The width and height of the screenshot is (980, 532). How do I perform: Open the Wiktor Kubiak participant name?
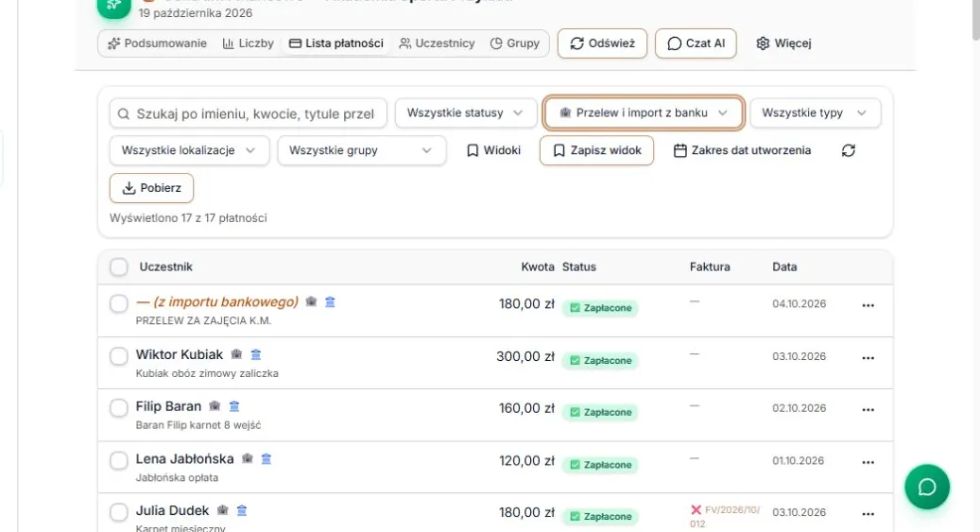pos(180,354)
